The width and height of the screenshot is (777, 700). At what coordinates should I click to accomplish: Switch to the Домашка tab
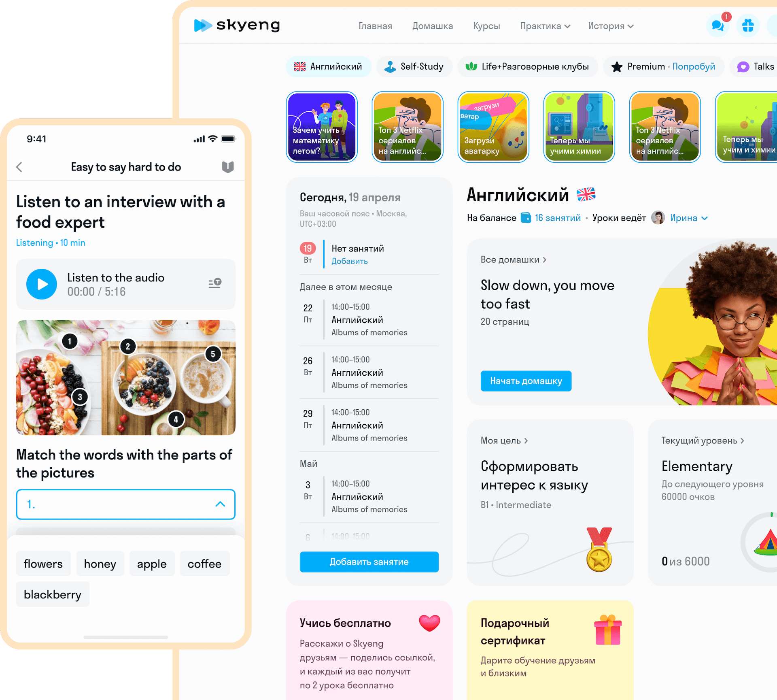[433, 26]
